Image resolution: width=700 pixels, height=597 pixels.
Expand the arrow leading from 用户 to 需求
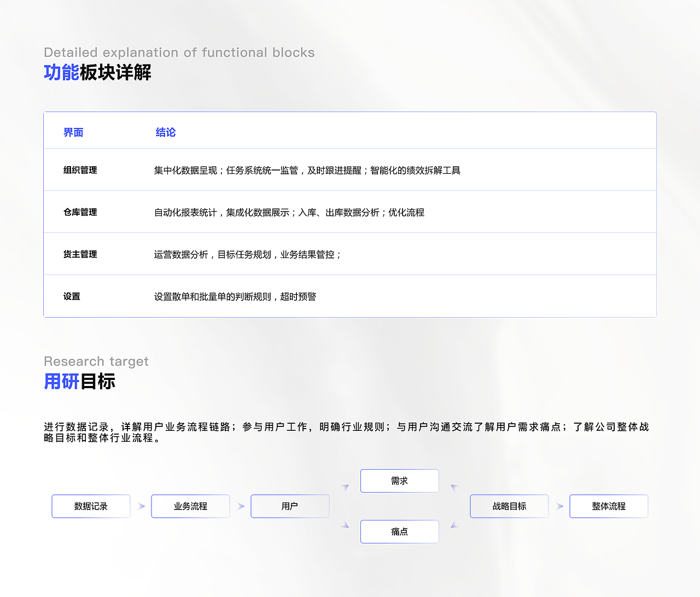point(345,487)
